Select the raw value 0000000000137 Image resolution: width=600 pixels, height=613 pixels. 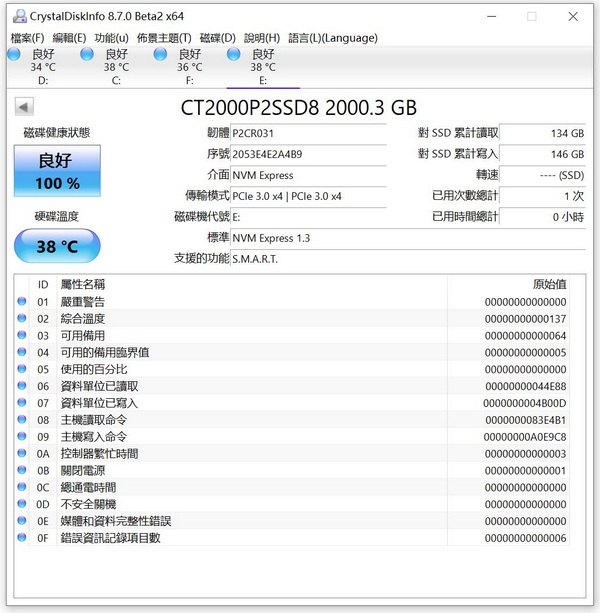[525, 319]
